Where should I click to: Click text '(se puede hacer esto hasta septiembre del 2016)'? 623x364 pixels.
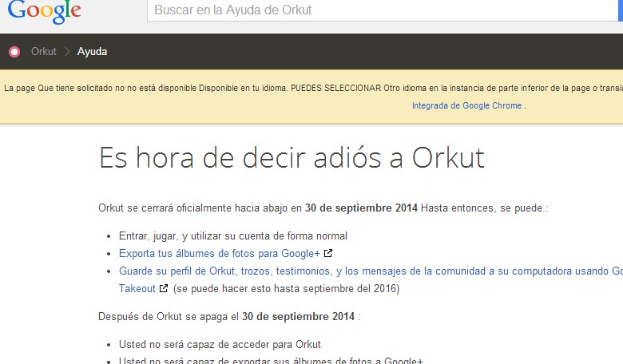(287, 289)
